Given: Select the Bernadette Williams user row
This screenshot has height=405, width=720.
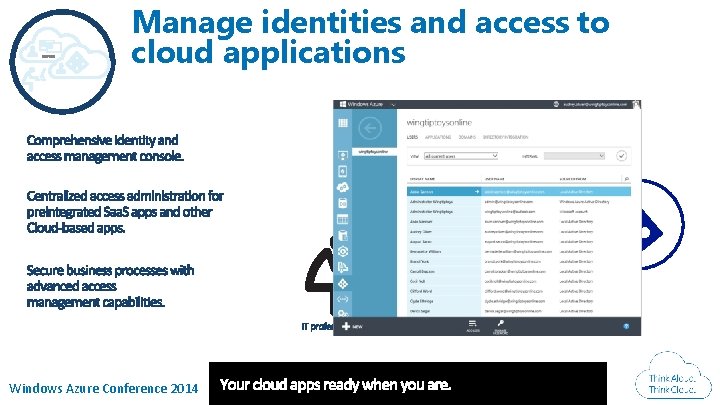Looking at the screenshot, I should tap(519, 252).
